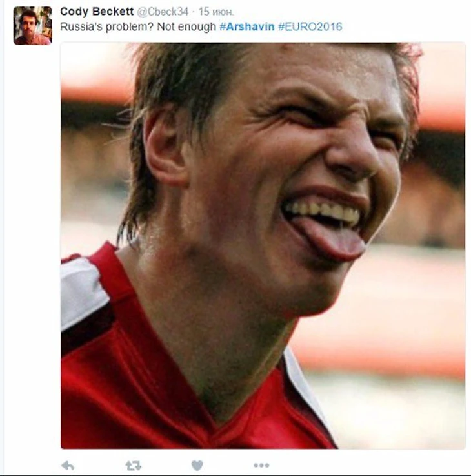Image resolution: width=471 pixels, height=476 pixels.
Task: Follow the #EURO2016 hashtag
Action: [310, 27]
